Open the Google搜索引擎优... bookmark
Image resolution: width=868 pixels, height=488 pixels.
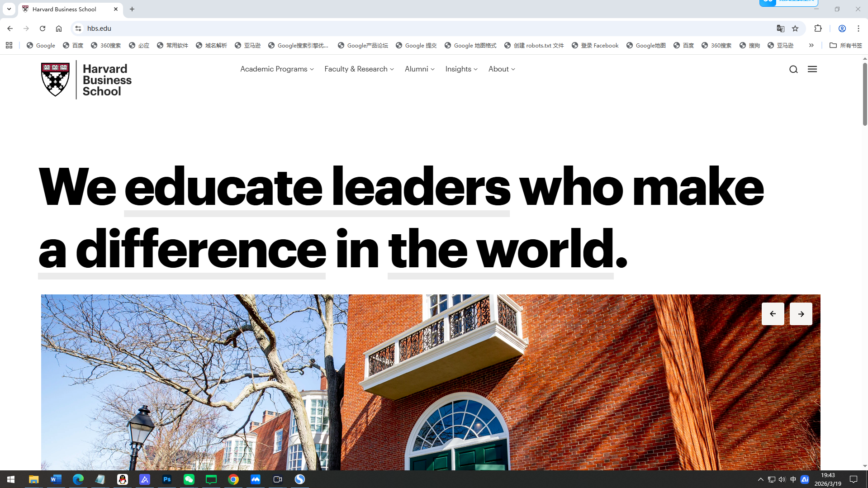298,45
